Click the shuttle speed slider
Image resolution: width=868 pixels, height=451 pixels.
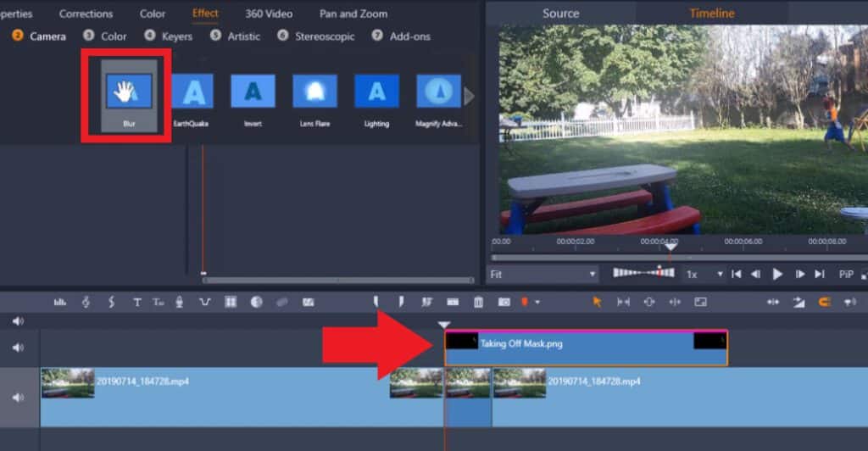(x=643, y=273)
